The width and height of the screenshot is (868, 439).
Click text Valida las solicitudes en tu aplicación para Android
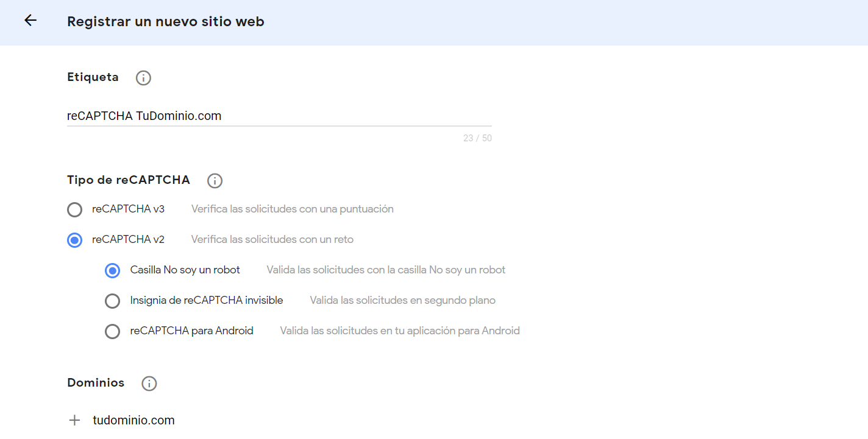coord(400,331)
